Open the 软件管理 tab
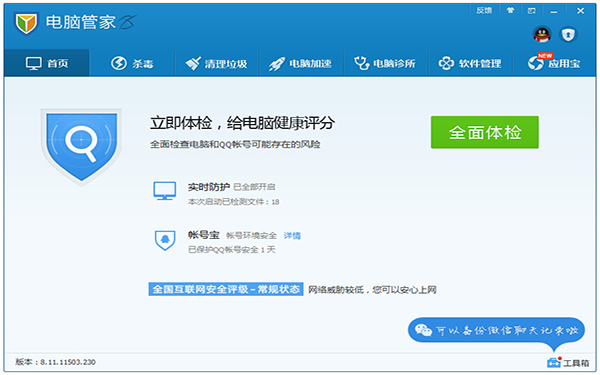Image resolution: width=600 pixels, height=375 pixels. pos(470,63)
